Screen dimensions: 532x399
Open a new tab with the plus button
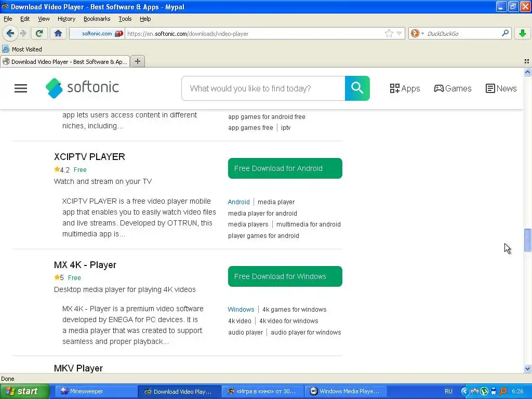(137, 61)
